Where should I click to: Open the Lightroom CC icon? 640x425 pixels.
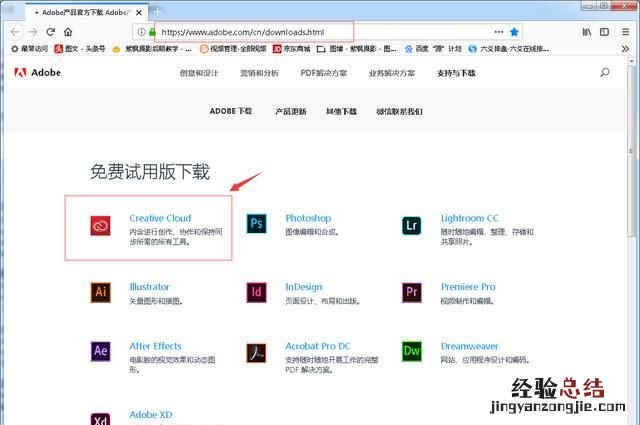tap(411, 225)
